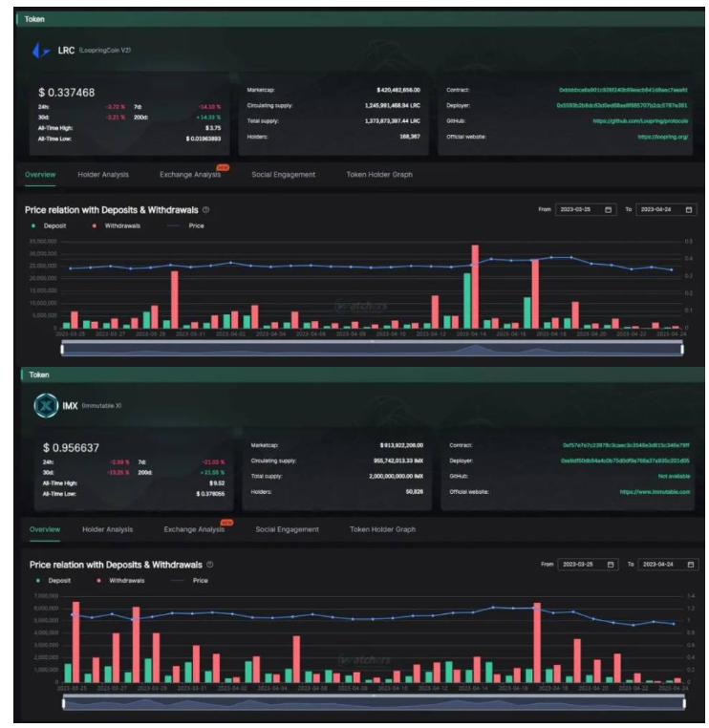Visit the www.immutable.com official website link

coord(655,492)
